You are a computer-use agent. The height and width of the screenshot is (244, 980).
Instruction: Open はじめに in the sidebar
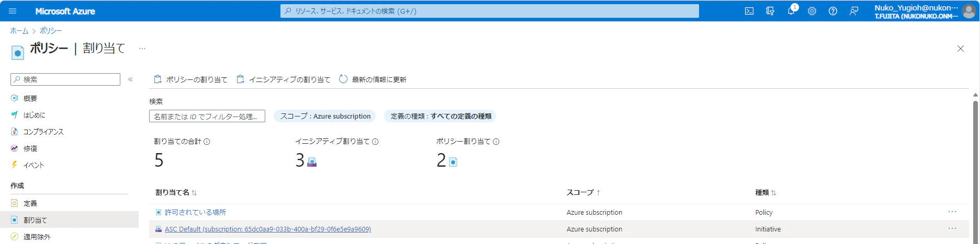[x=34, y=115]
